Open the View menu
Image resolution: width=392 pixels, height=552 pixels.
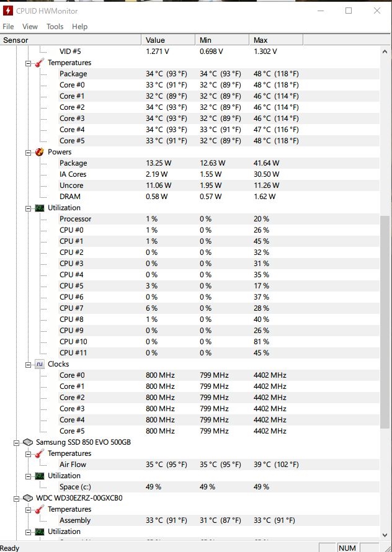[30, 27]
